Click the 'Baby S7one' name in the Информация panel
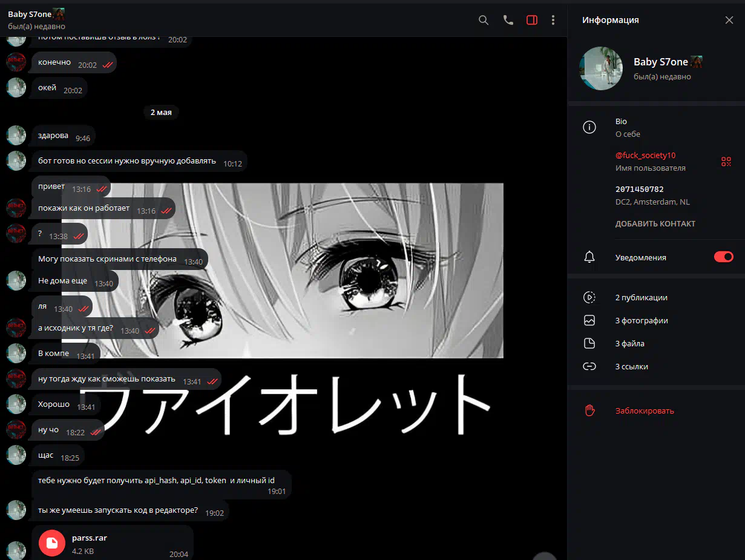This screenshot has width=745, height=560. tap(661, 62)
